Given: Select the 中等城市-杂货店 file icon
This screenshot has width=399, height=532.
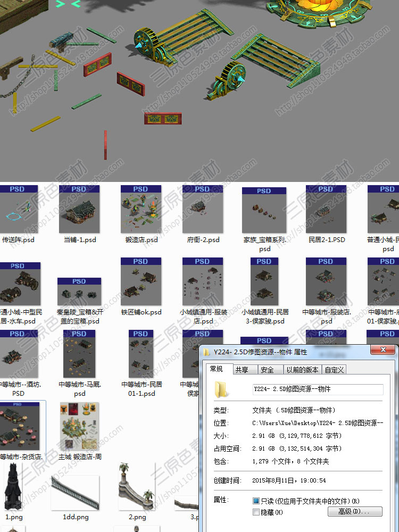Looking at the screenshot, I should [20, 426].
